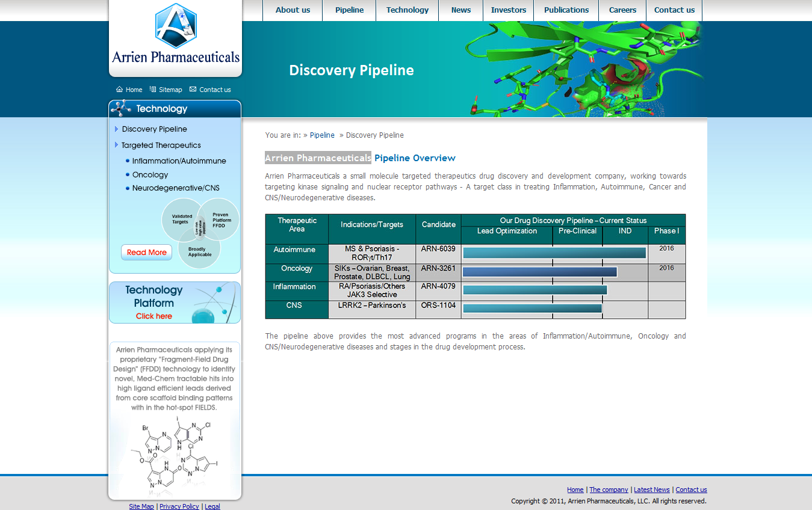Click the Phase I column header

[666, 235]
